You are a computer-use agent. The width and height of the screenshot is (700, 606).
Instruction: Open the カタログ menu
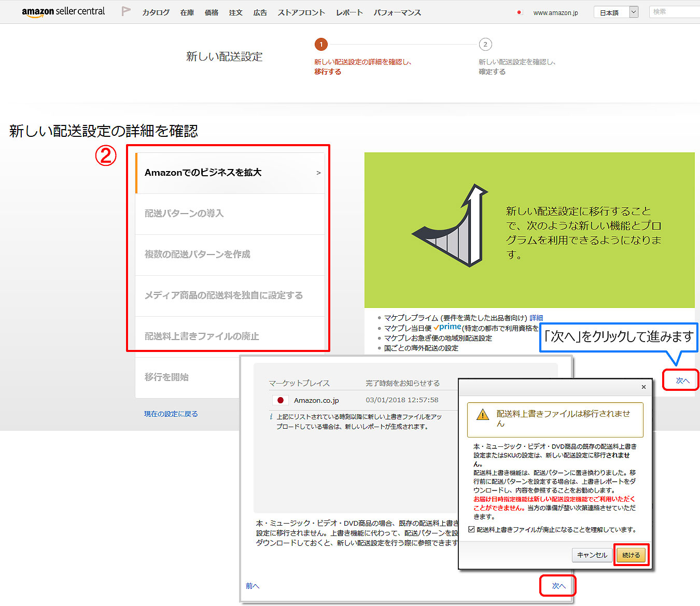pos(156,12)
